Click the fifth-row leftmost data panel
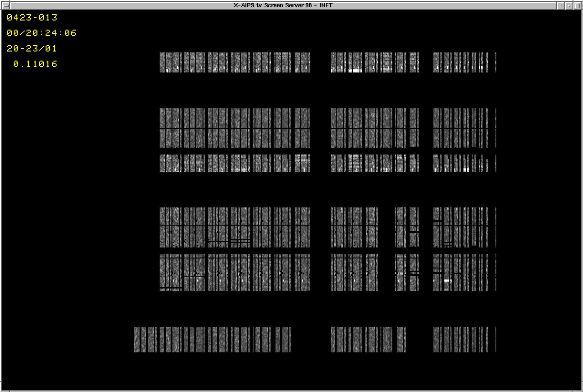 [x=234, y=273]
